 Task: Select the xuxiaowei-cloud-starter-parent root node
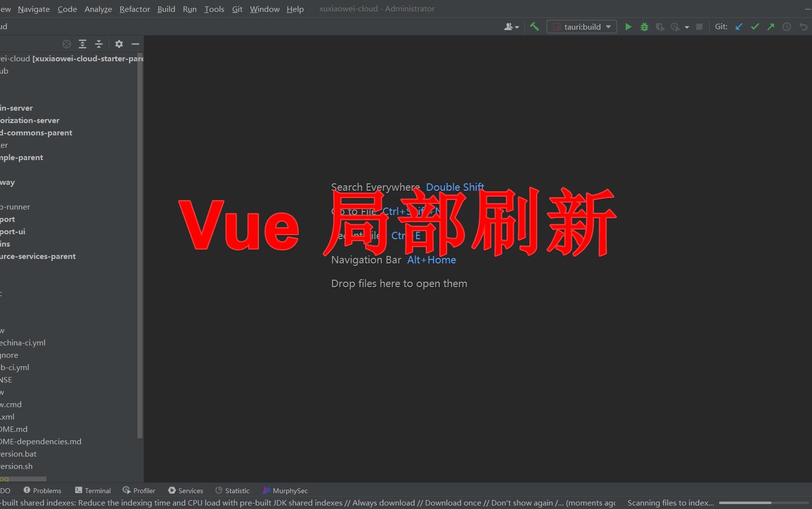tap(72, 58)
